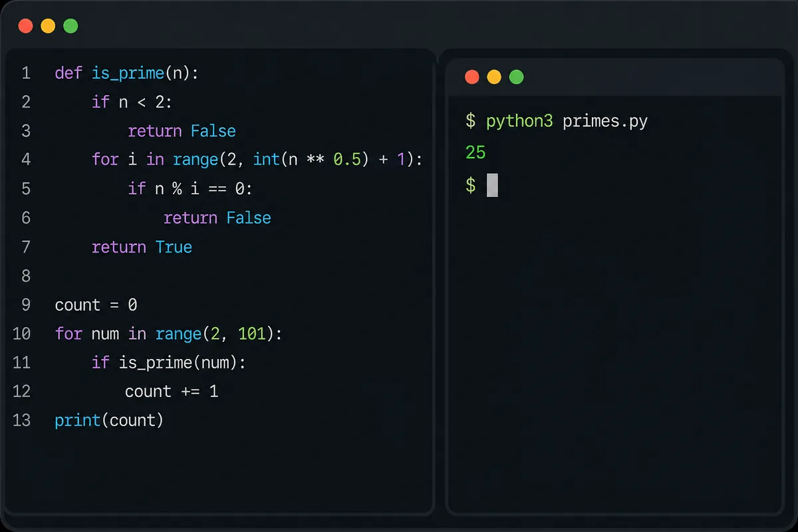
Task: Click the 'for' keyword on line 4
Action: (x=105, y=160)
